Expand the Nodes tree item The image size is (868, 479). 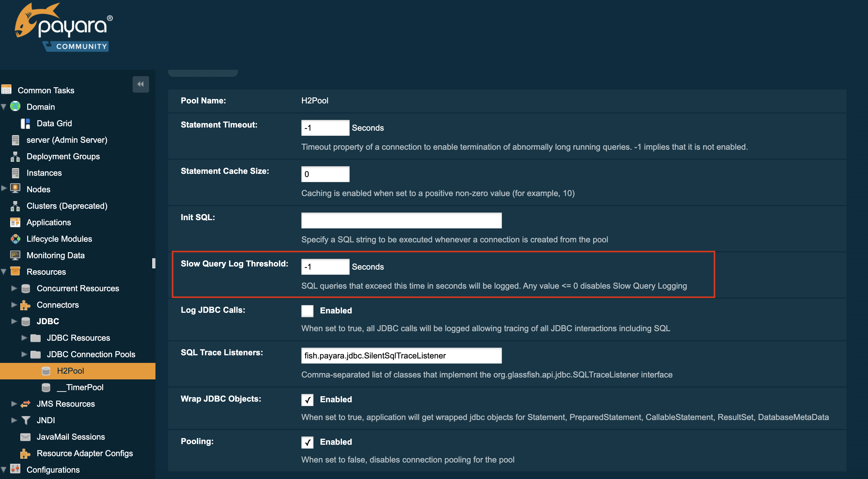tap(4, 189)
